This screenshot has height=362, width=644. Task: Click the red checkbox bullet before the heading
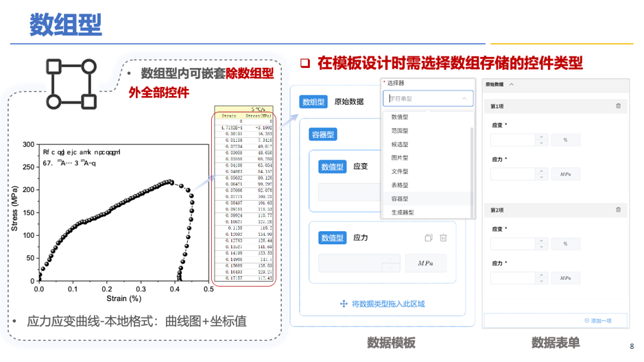[305, 64]
